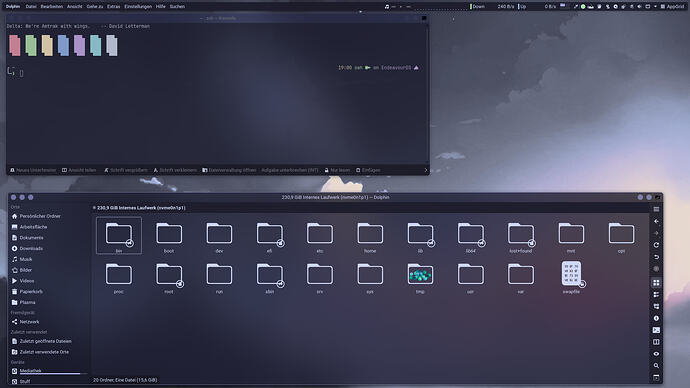Screen dimensions: 690x388
Task: Reload the Dolphin folder view
Action: point(656,245)
